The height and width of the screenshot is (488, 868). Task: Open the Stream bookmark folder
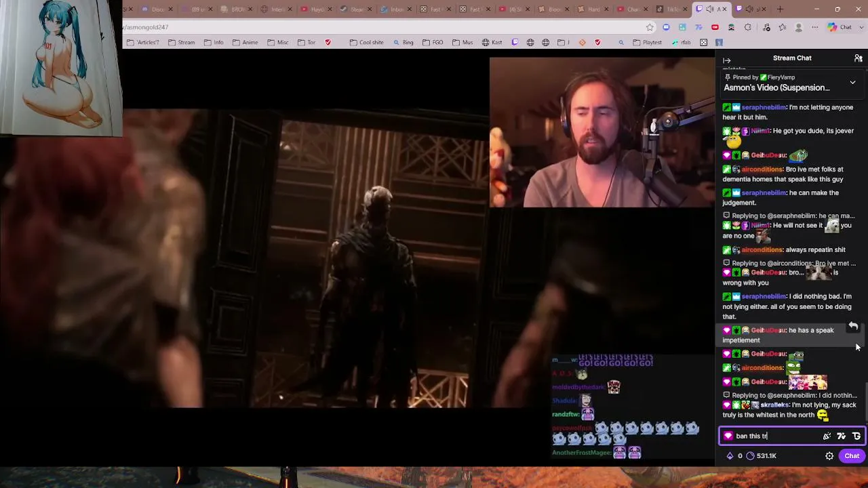(182, 43)
